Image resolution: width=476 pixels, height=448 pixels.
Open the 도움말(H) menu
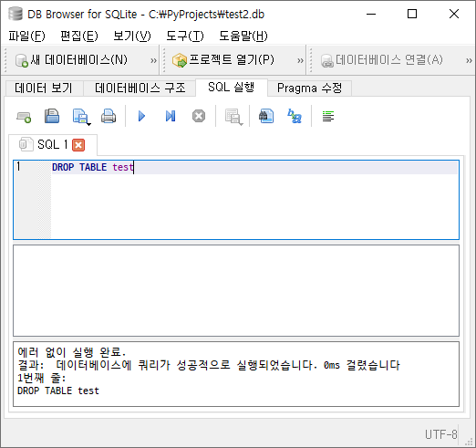pyautogui.click(x=243, y=36)
